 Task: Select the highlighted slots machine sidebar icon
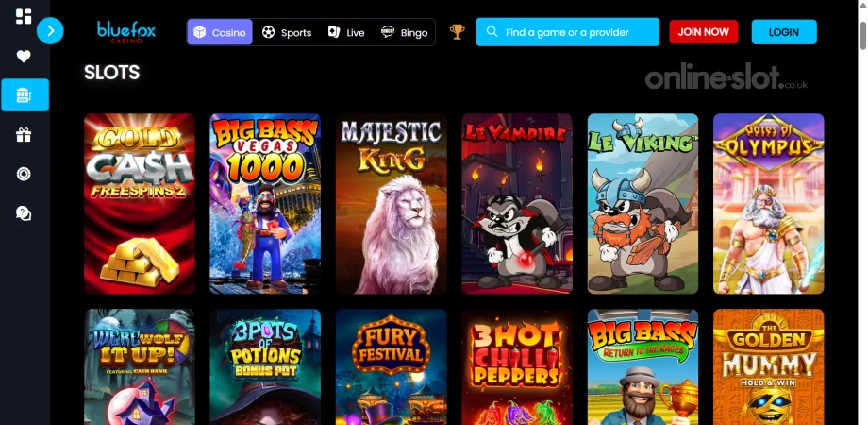(25, 94)
